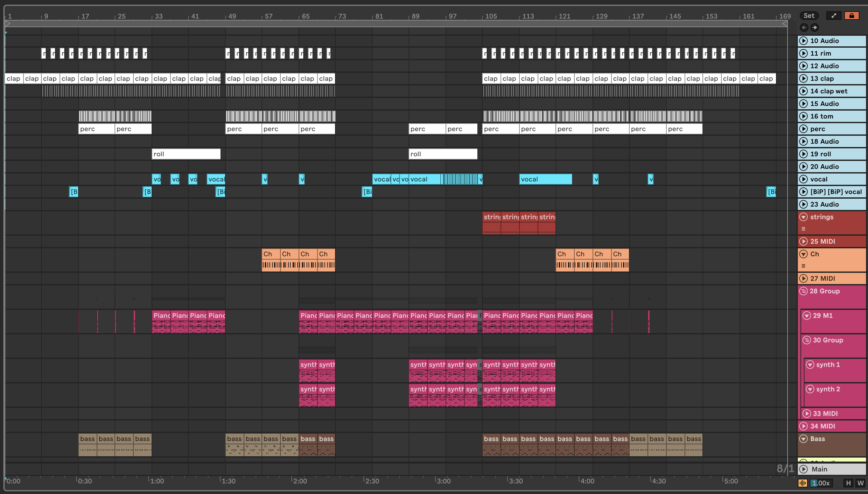Jump to the previous locator arrow
The width and height of the screenshot is (868, 494).
coord(803,27)
